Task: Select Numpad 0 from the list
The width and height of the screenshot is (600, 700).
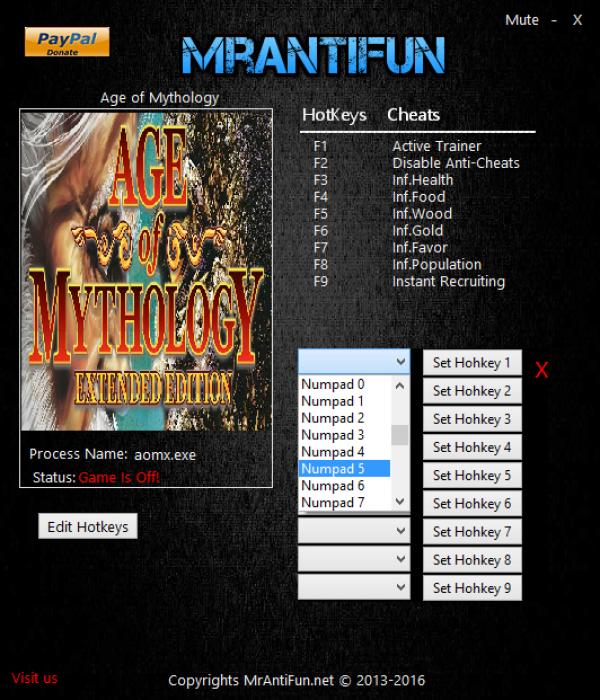Action: point(344,384)
